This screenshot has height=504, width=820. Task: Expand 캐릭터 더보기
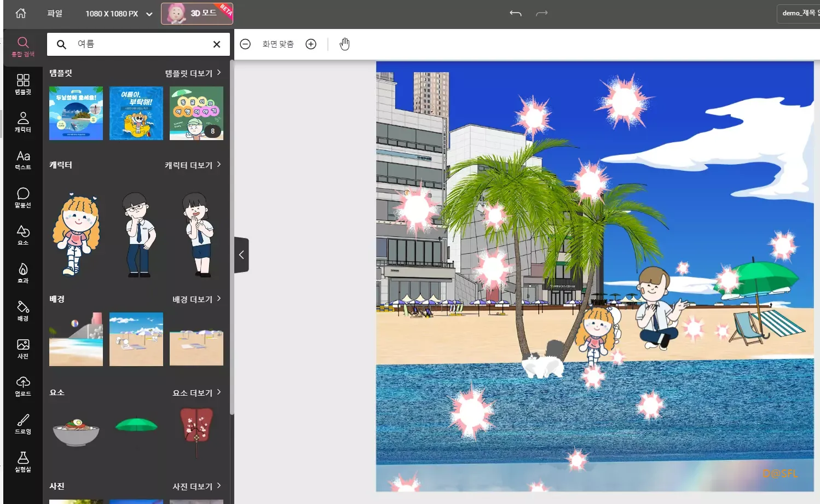pos(193,165)
